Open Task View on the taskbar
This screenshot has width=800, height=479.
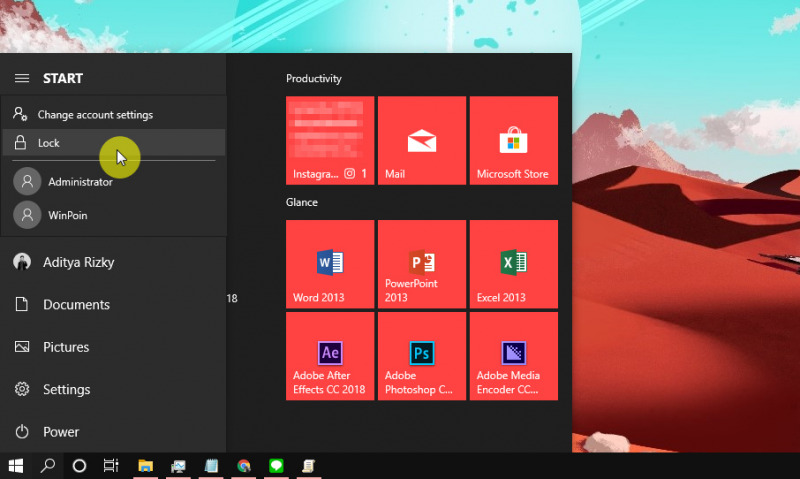[x=111, y=466]
